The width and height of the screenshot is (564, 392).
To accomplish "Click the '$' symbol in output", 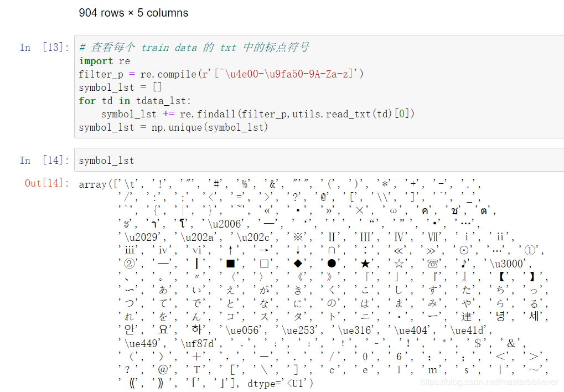I will [x=477, y=343].
